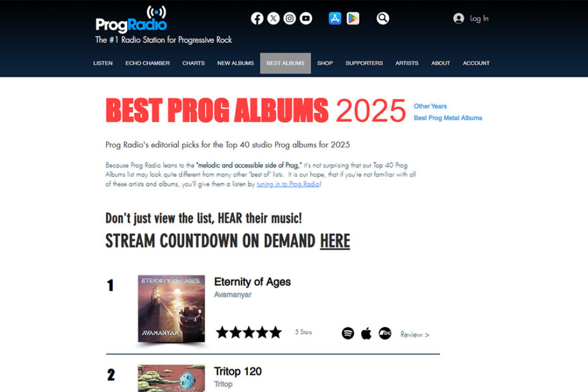The height and width of the screenshot is (392, 588).
Task: Click the Google Play store icon
Action: pyautogui.click(x=353, y=18)
